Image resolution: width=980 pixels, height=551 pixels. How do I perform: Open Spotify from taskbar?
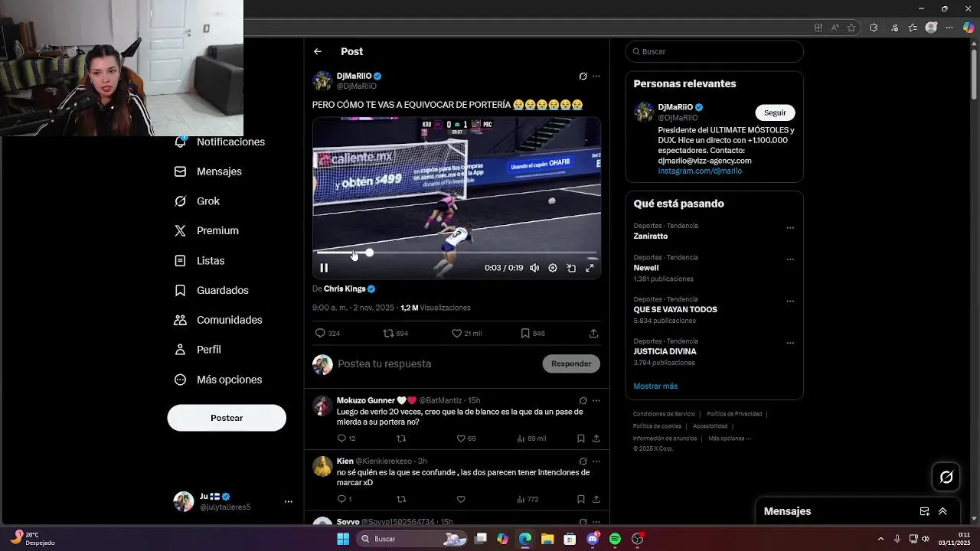[x=615, y=539]
